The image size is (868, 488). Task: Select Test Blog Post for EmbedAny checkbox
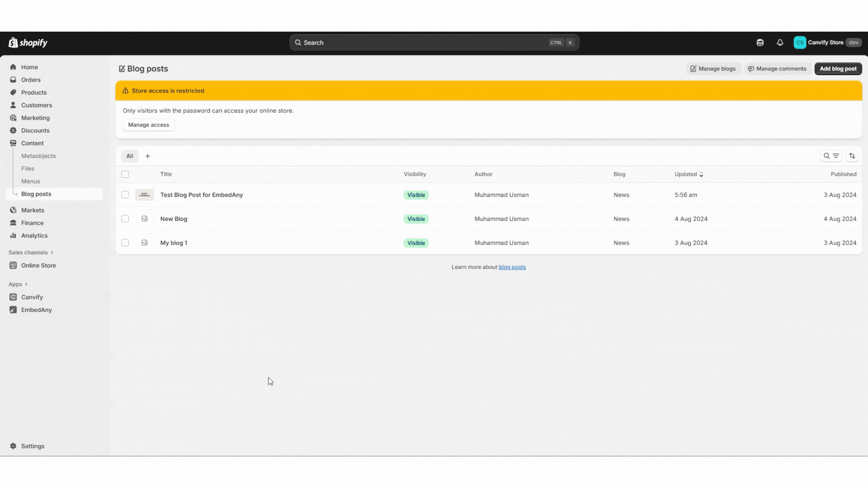click(x=125, y=195)
